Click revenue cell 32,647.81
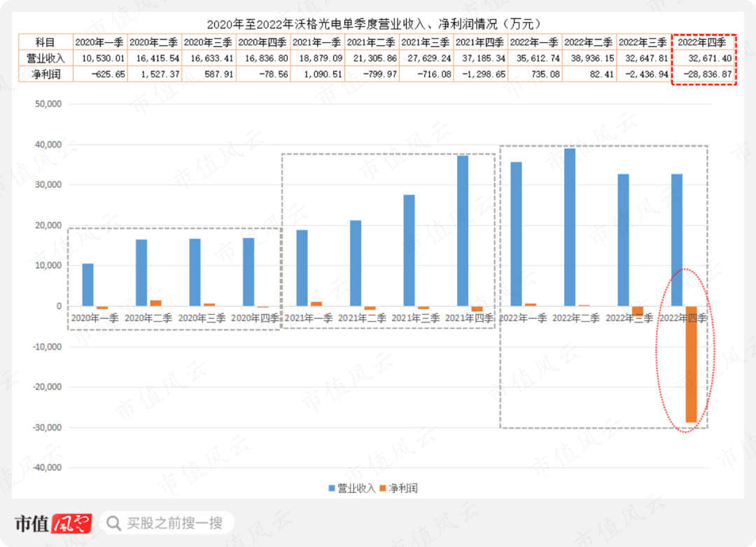 pyautogui.click(x=644, y=58)
